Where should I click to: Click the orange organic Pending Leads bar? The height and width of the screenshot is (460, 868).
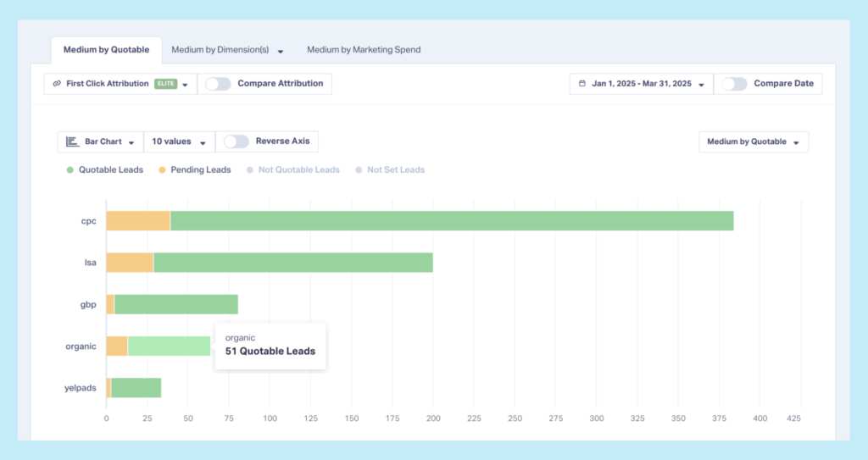tap(117, 346)
